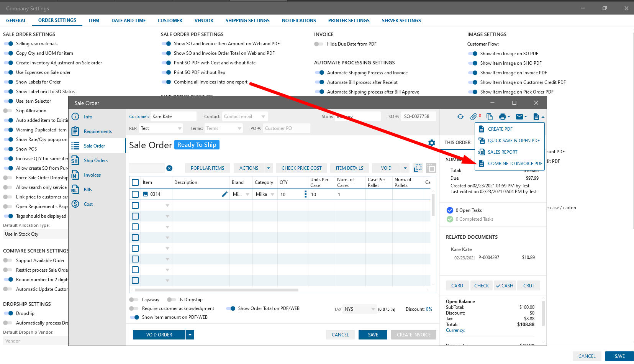Click the Info sidebar icon
The height and width of the screenshot is (364, 634).
click(x=75, y=117)
